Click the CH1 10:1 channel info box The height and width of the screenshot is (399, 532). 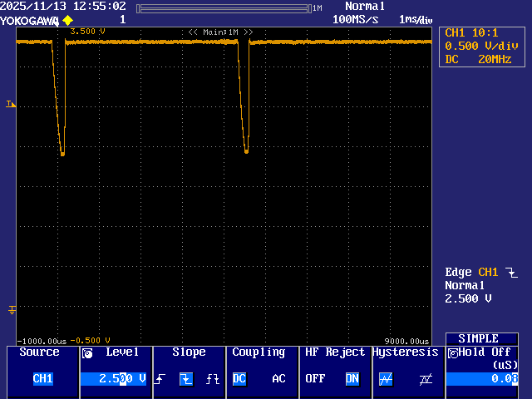click(483, 46)
